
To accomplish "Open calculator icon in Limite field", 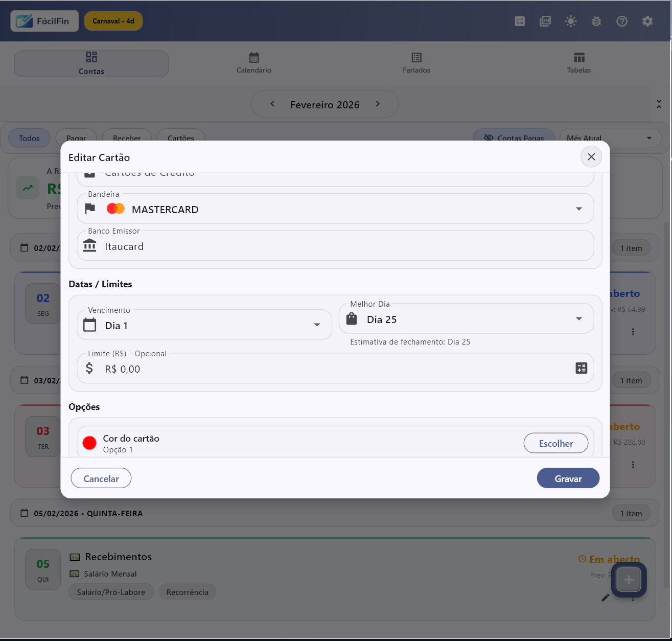I will tap(581, 368).
